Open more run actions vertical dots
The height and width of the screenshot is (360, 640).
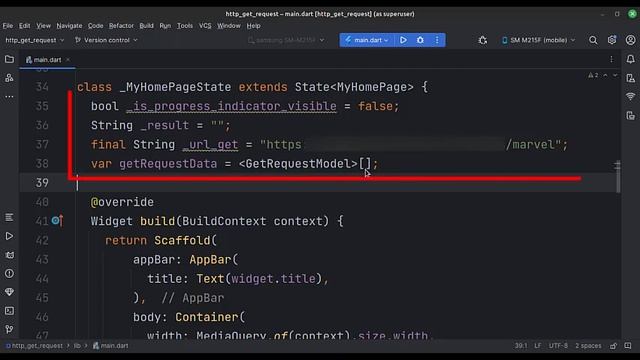coord(437,40)
